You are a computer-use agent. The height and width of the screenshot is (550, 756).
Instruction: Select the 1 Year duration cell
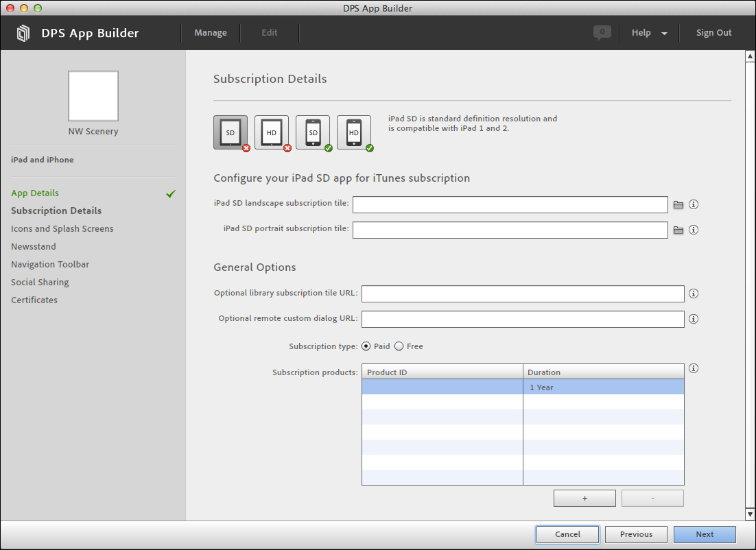pos(604,387)
